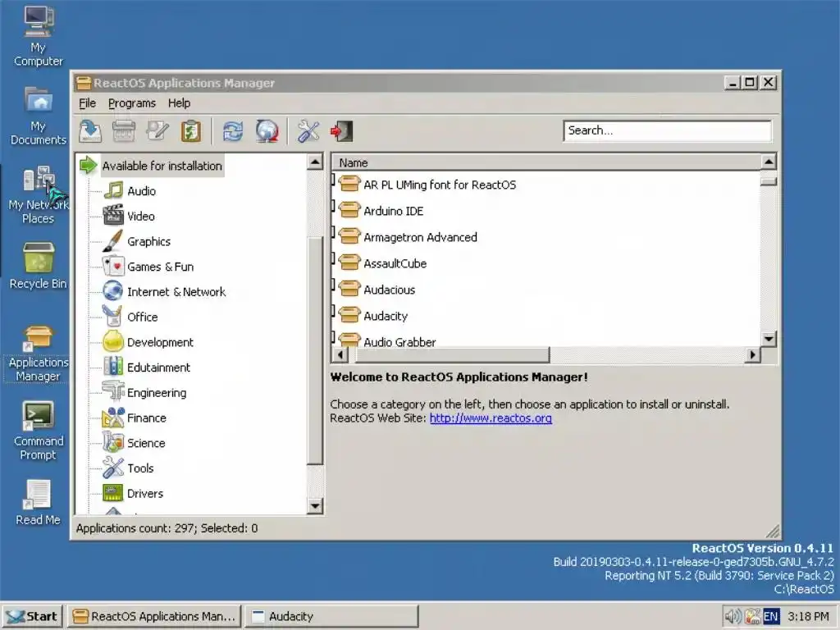Select the Edutainment category
Image resolution: width=840 pixels, height=630 pixels.
(158, 367)
